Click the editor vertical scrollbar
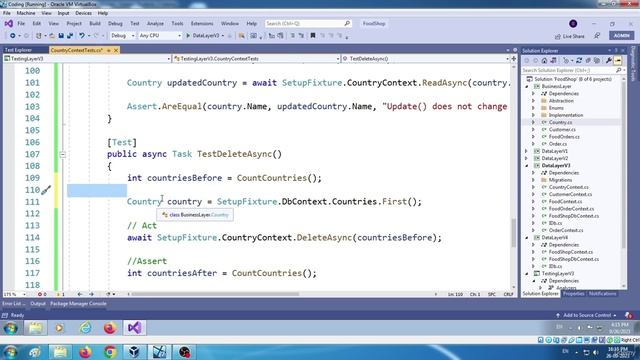 click(x=513, y=233)
